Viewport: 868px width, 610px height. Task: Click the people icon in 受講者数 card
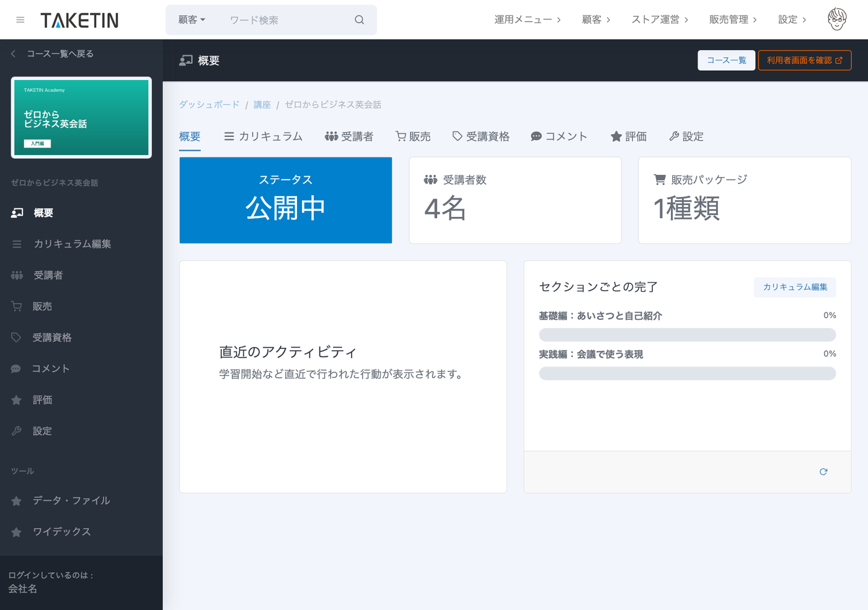click(x=430, y=180)
